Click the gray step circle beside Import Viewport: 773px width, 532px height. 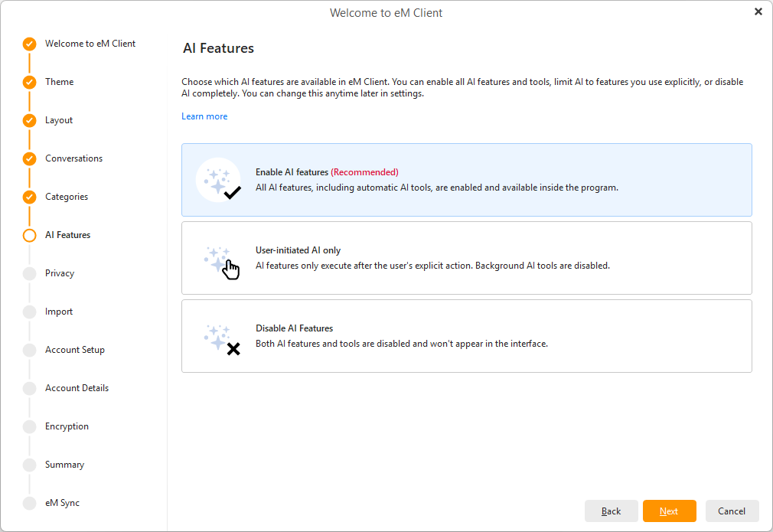(x=30, y=312)
